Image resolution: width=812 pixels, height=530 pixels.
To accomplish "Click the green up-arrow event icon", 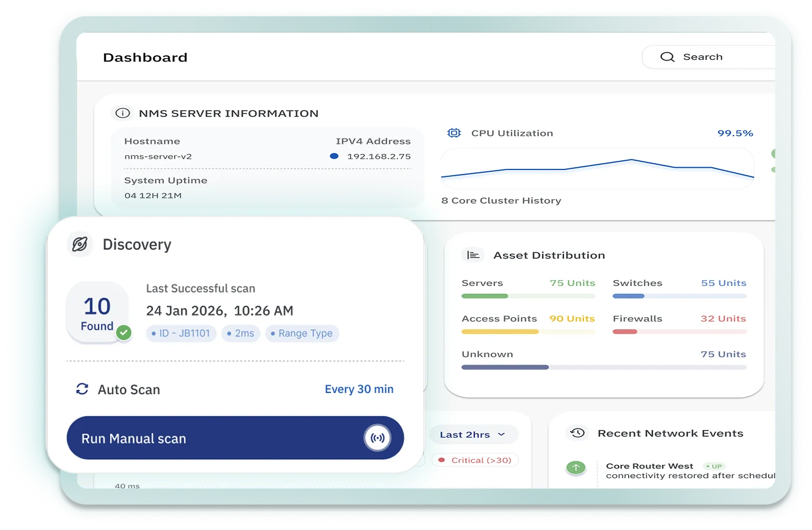I will (576, 468).
